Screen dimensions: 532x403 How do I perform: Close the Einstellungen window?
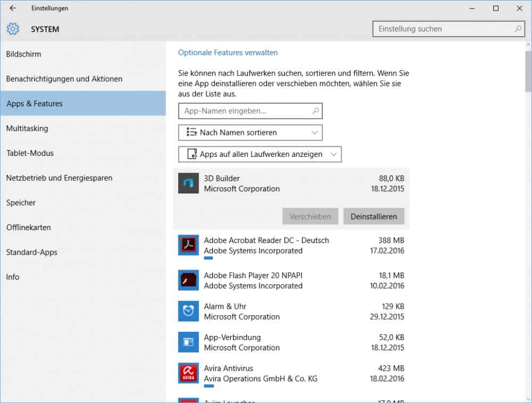pos(519,9)
